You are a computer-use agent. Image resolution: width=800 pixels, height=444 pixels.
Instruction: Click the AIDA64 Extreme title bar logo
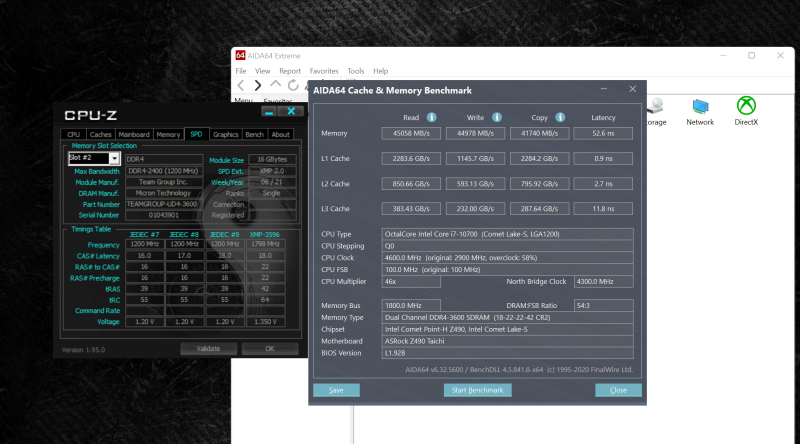[240, 56]
